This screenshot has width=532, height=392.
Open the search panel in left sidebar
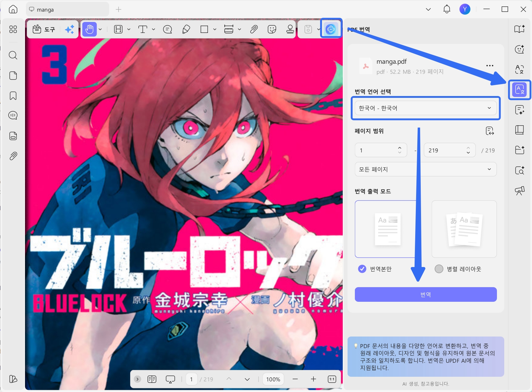[13, 55]
